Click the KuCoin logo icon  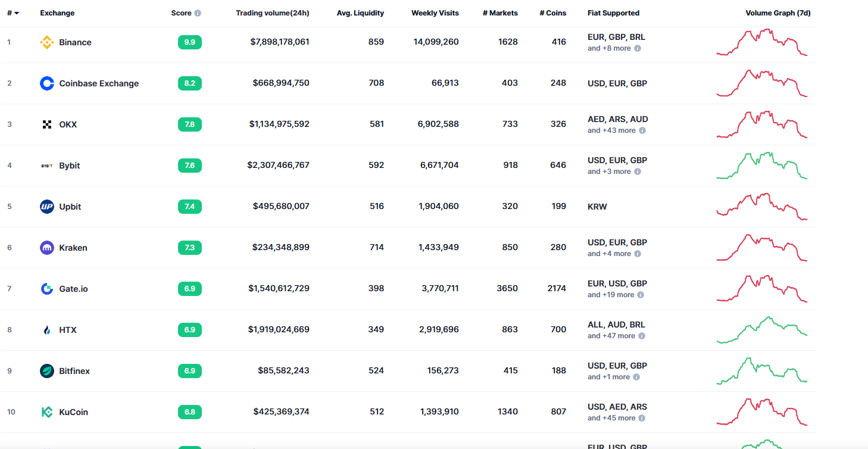pos(46,412)
